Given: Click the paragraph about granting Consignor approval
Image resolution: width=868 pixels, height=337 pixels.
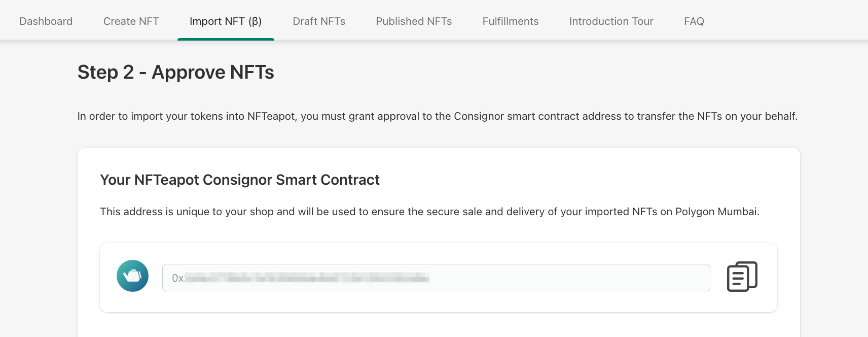Looking at the screenshot, I should click(437, 116).
